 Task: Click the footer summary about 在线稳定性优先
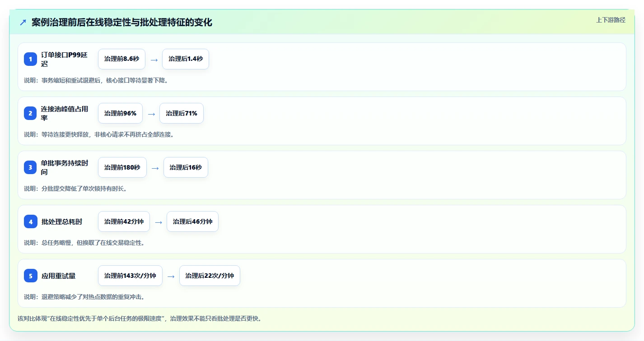(x=140, y=318)
